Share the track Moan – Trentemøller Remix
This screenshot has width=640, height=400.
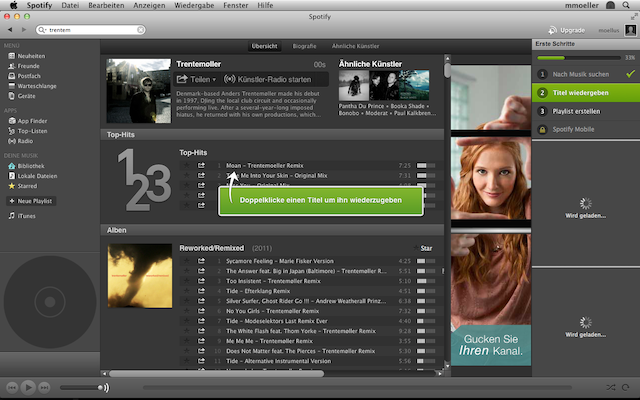201,165
